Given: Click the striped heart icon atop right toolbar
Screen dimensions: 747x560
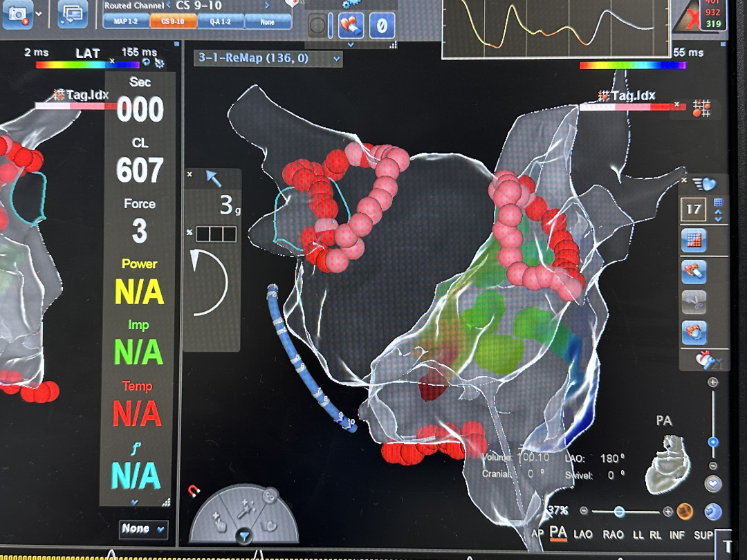Looking at the screenshot, I should tap(705, 183).
